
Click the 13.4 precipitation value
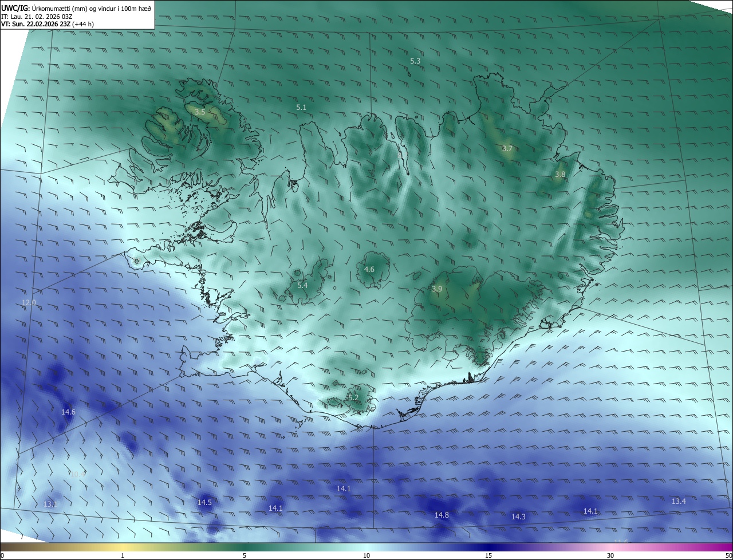[x=679, y=501]
